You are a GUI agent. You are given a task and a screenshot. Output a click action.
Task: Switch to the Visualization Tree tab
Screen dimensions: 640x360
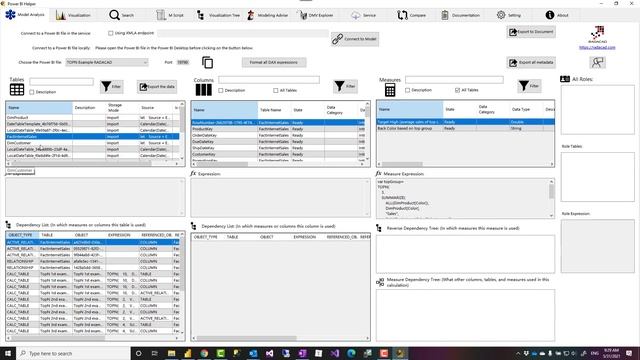(218, 15)
